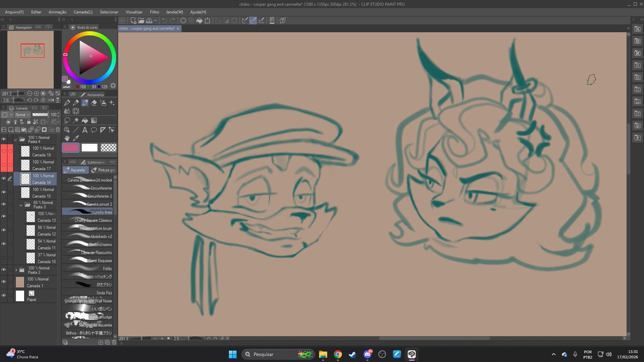Open the Save dropdown arrow in command bar
Screen dimensions: 644x362
pyautogui.click(x=156, y=20)
